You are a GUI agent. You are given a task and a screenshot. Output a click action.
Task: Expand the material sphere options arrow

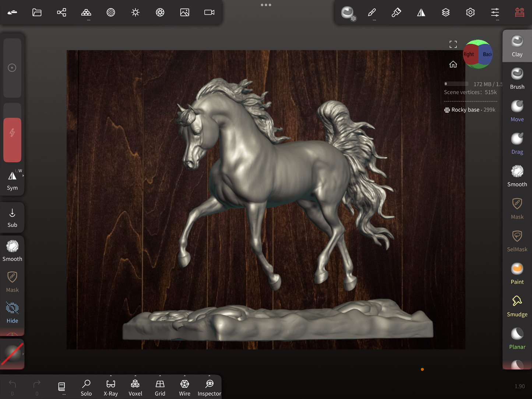coord(23,354)
